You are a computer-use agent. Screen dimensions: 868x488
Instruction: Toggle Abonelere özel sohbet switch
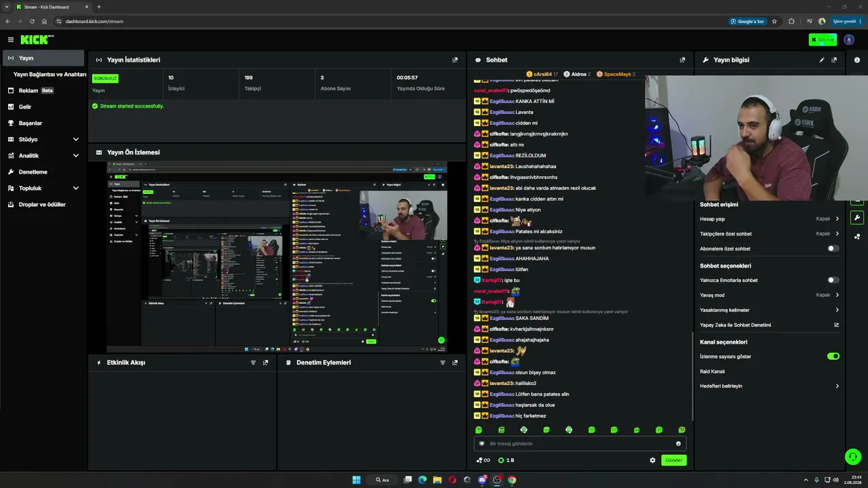click(833, 249)
